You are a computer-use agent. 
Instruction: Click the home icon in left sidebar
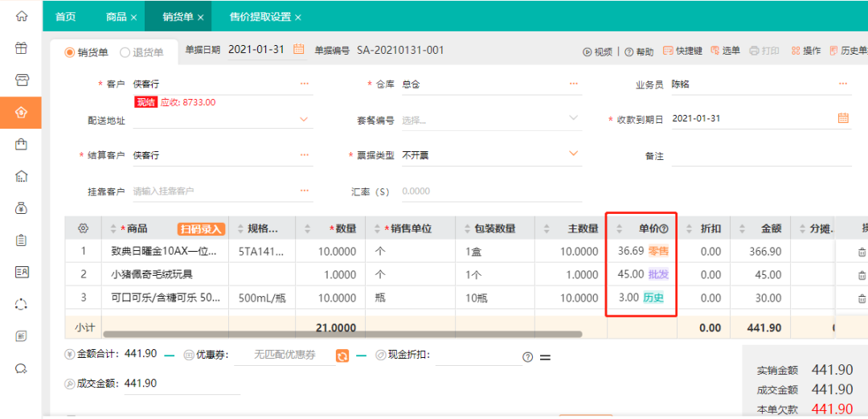tap(22, 16)
